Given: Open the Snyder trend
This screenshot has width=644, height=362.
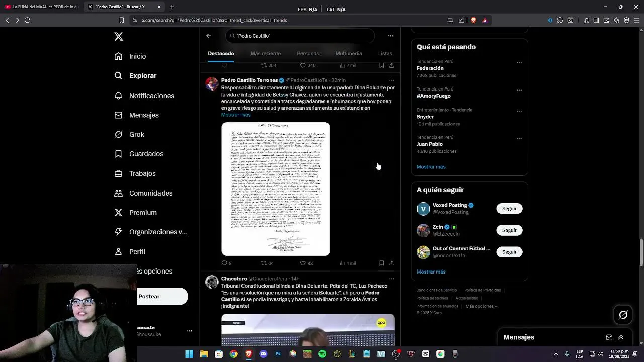Looking at the screenshot, I should click(425, 117).
